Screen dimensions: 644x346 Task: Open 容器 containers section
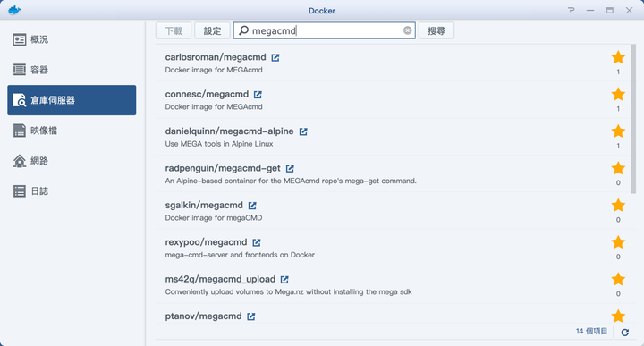click(72, 70)
